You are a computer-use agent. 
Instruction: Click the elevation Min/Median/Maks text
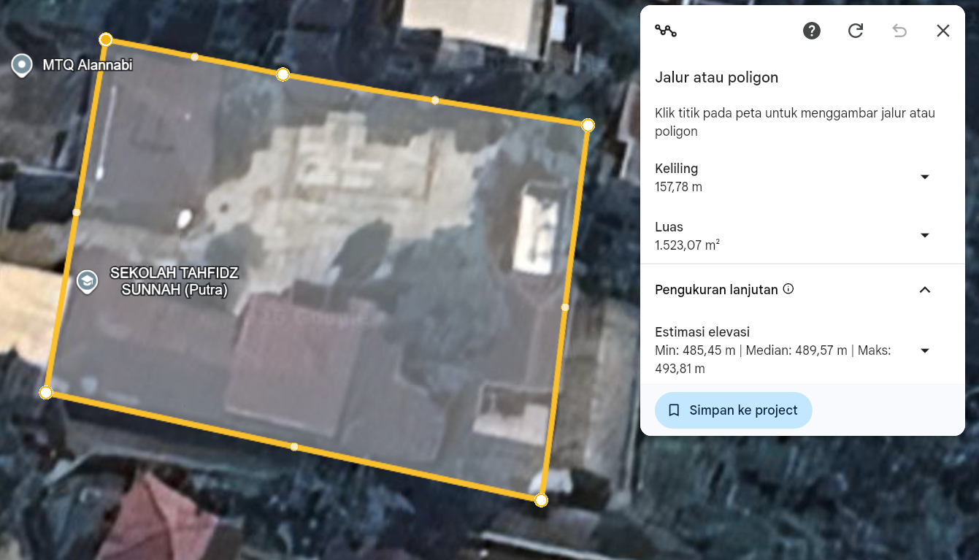pos(772,360)
